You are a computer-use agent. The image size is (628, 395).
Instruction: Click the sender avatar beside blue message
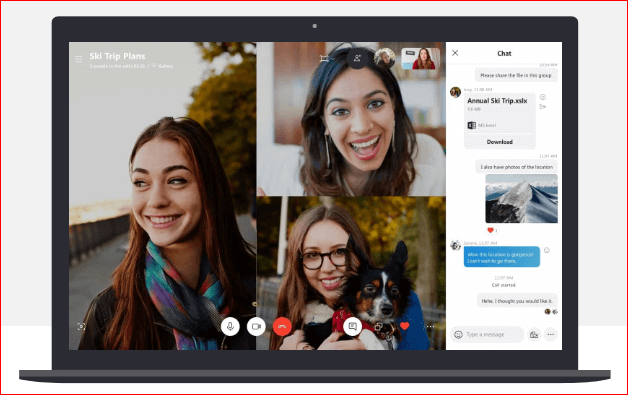[x=455, y=245]
